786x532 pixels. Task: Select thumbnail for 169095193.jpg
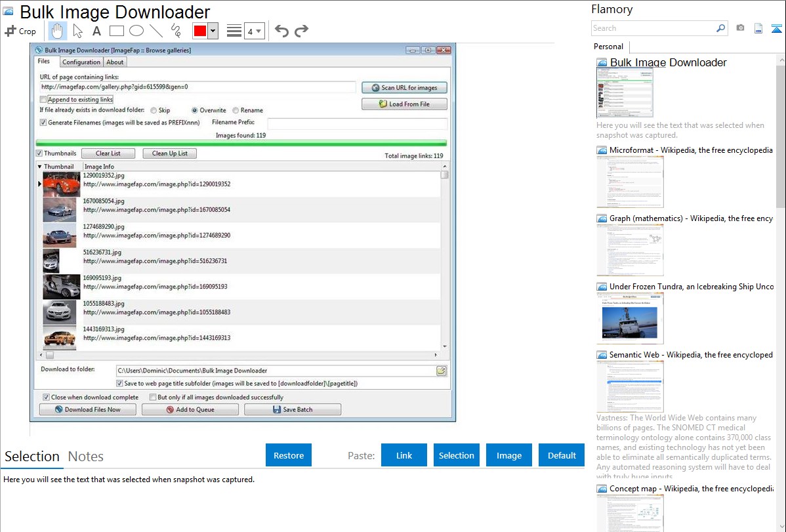(x=61, y=287)
